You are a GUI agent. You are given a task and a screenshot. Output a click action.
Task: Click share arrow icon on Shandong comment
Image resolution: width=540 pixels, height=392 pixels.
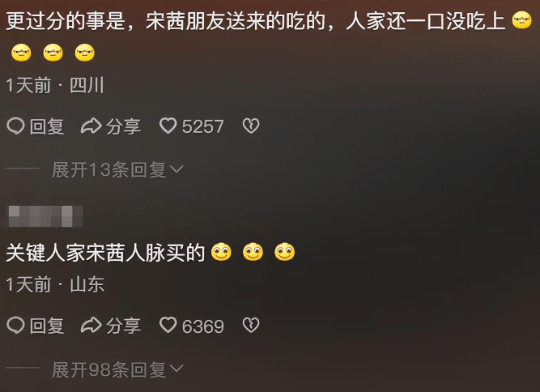(x=91, y=326)
